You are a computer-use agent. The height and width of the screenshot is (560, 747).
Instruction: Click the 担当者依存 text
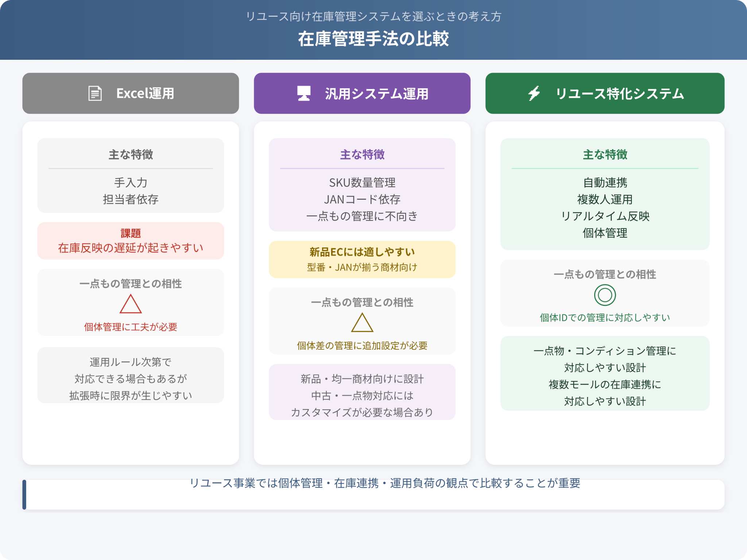pyautogui.click(x=131, y=199)
